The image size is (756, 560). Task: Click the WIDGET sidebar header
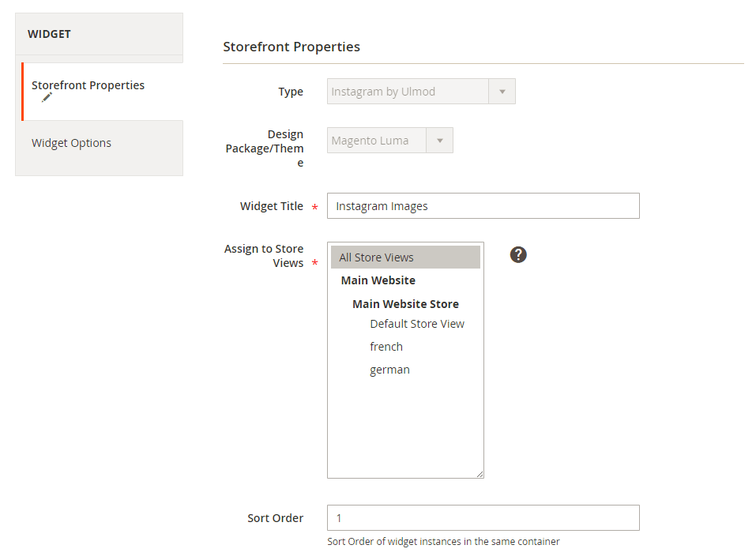click(49, 34)
